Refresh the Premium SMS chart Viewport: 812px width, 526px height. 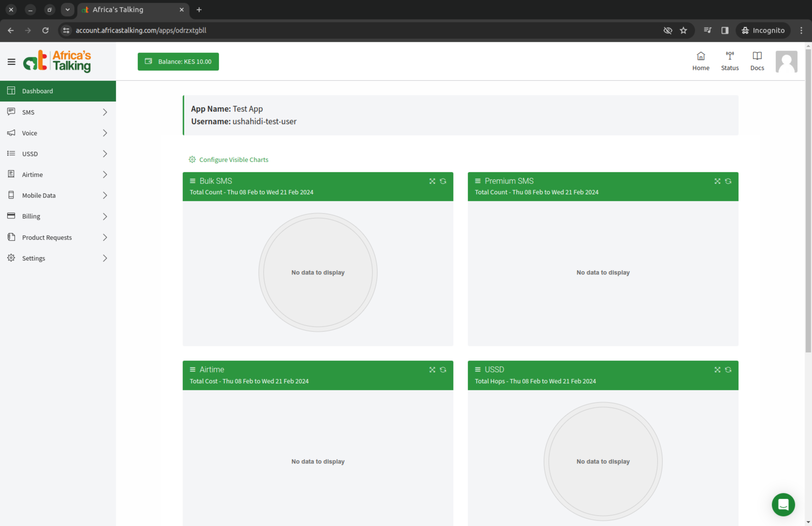pos(728,181)
